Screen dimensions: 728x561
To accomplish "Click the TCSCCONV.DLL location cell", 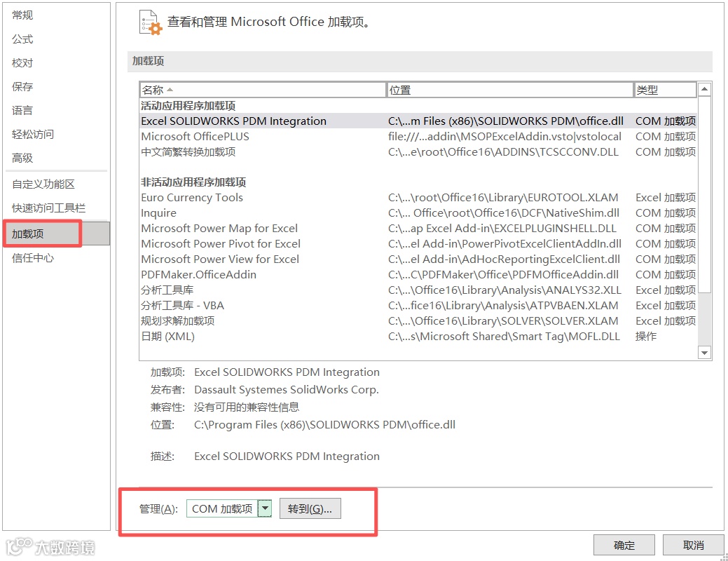I will click(x=503, y=151).
